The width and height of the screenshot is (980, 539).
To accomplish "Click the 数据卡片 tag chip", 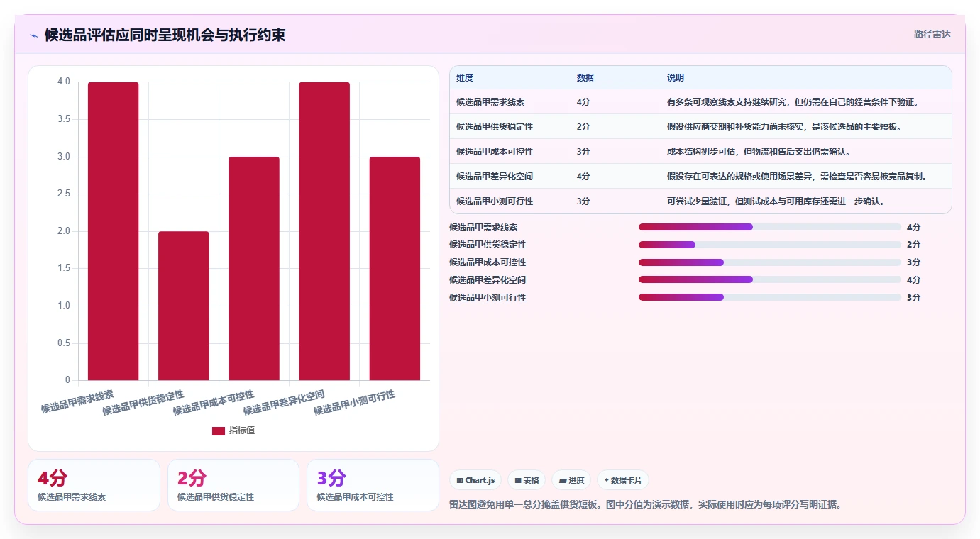I will (x=623, y=480).
